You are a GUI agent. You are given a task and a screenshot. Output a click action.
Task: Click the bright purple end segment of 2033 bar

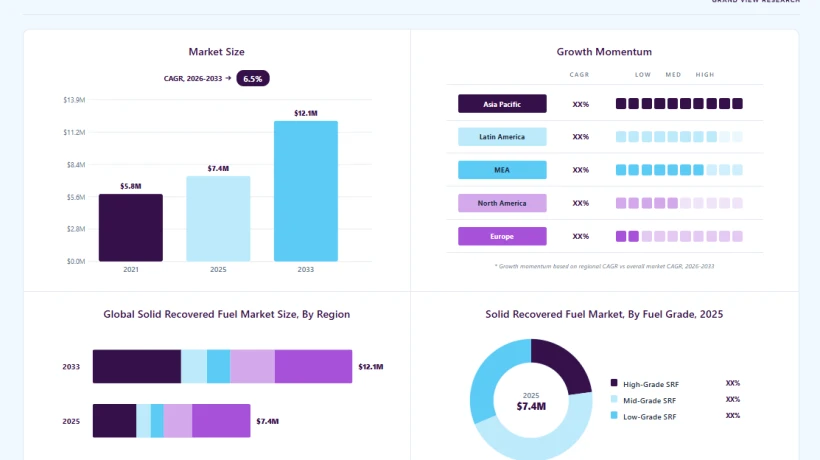tap(313, 366)
